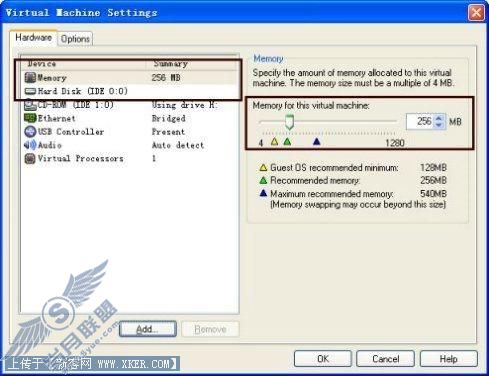Click the Add... button

tap(148, 329)
